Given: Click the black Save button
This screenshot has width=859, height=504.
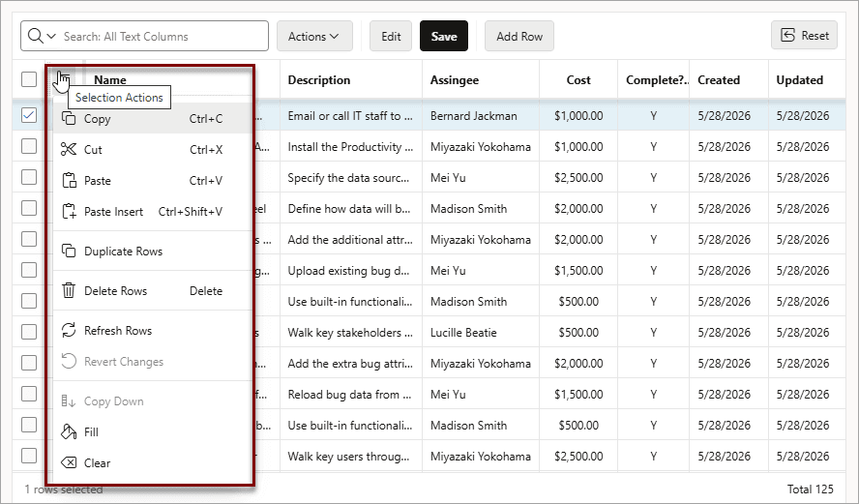Looking at the screenshot, I should click(444, 36).
